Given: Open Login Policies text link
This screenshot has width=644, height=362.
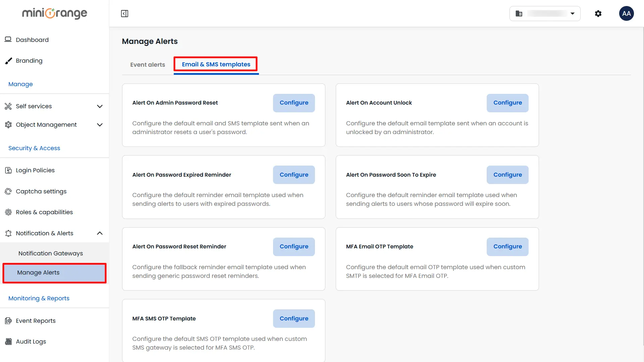Looking at the screenshot, I should click(x=35, y=170).
